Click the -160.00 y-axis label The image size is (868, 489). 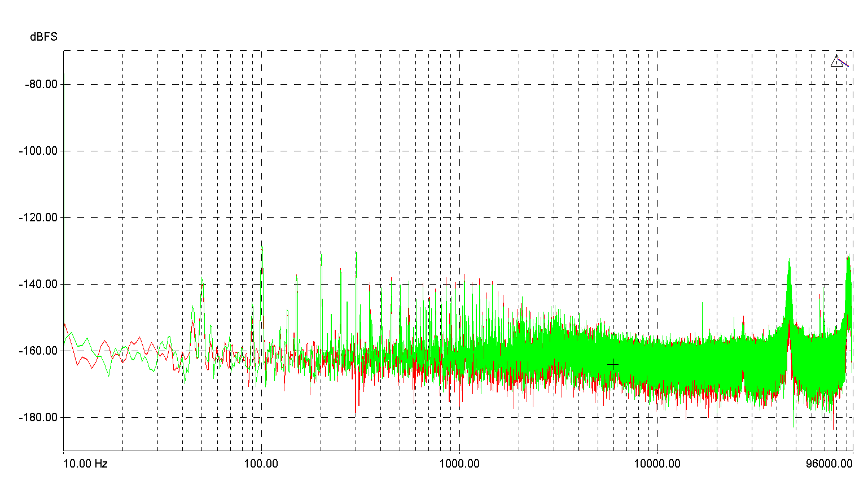tap(38, 351)
